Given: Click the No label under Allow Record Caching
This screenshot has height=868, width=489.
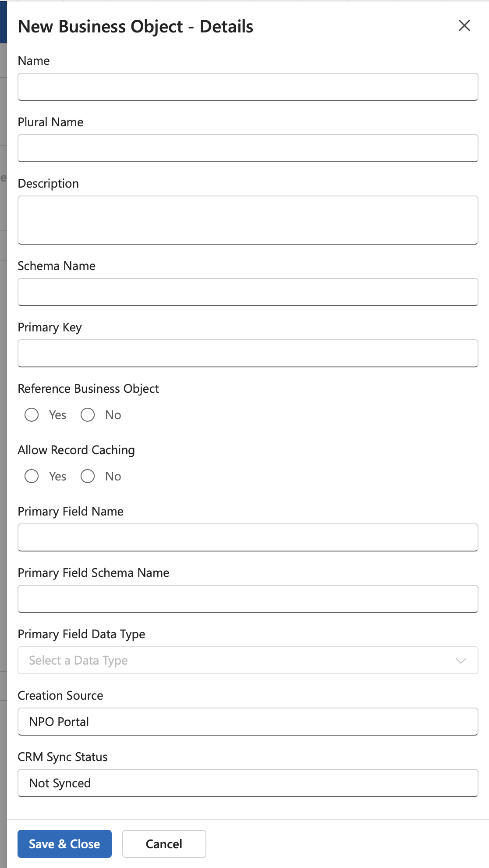Looking at the screenshot, I should pos(113,476).
